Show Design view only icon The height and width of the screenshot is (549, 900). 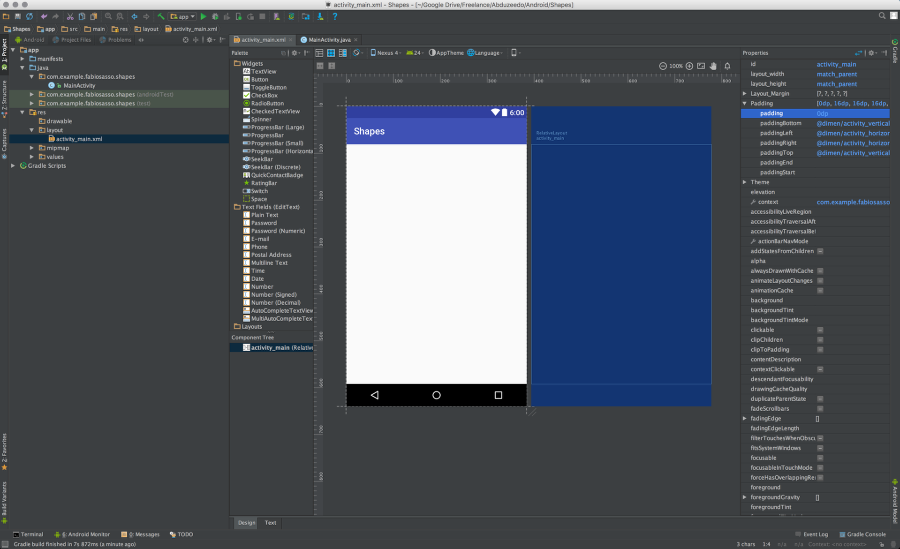coord(319,53)
